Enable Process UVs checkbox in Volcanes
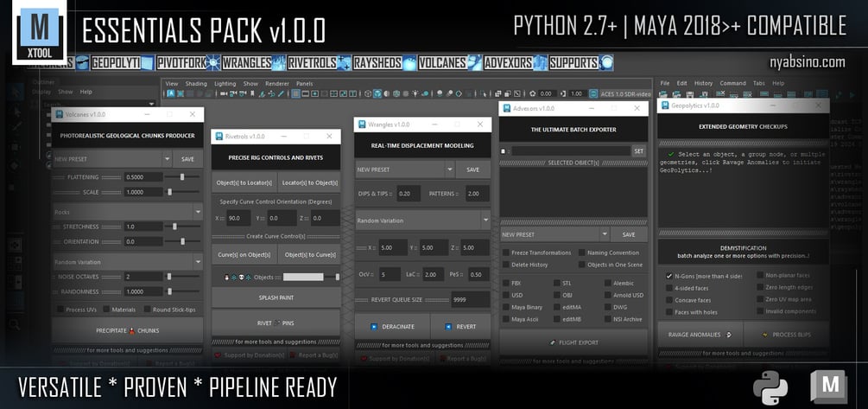Image resolution: width=868 pixels, height=409 pixels. [60, 310]
